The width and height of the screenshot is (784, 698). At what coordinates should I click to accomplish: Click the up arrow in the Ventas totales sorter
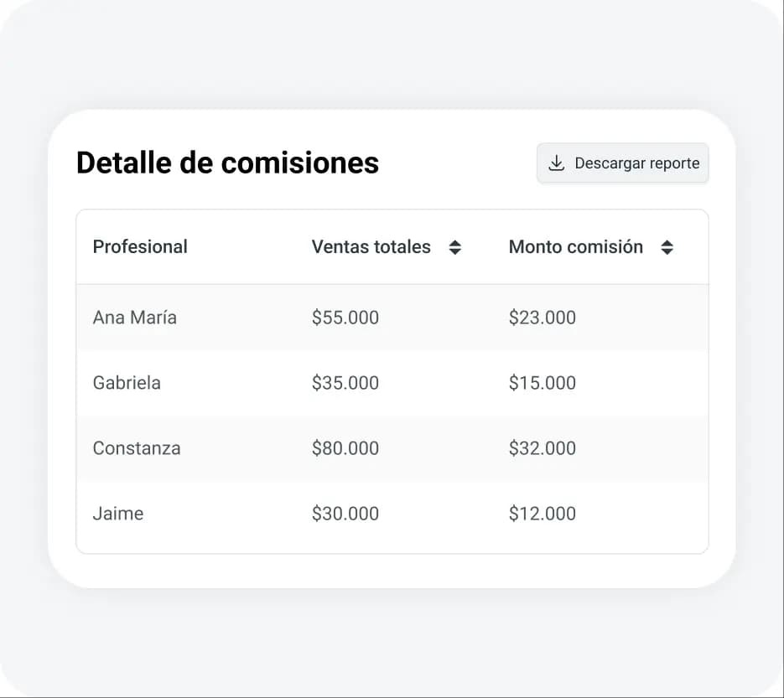tap(455, 242)
